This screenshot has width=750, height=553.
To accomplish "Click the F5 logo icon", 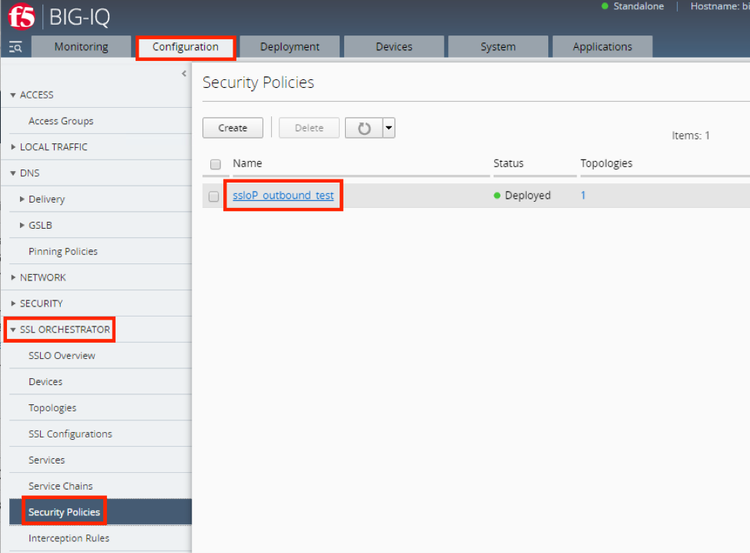I will pyautogui.click(x=22, y=17).
